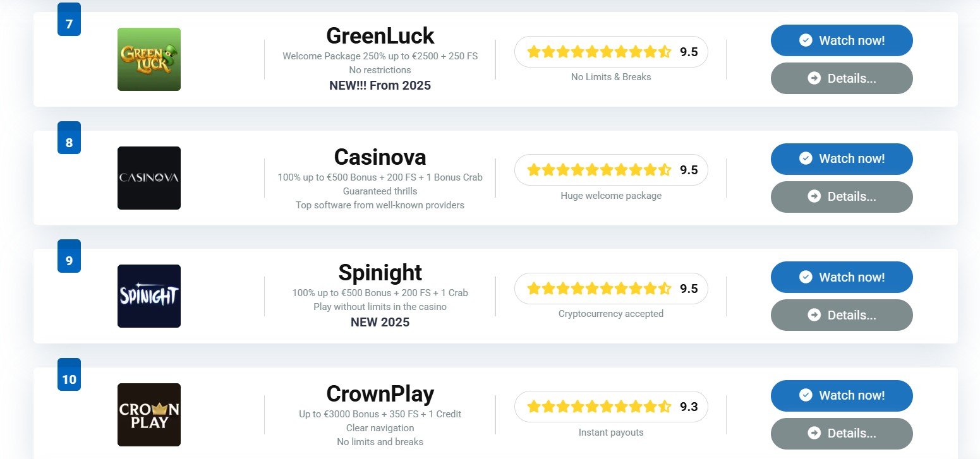Click Watch now! for Spinight
This screenshot has height=459, width=980.
tap(842, 277)
